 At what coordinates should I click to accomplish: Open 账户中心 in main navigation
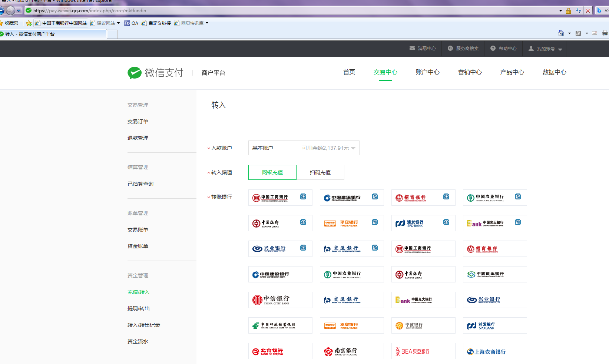tap(428, 72)
